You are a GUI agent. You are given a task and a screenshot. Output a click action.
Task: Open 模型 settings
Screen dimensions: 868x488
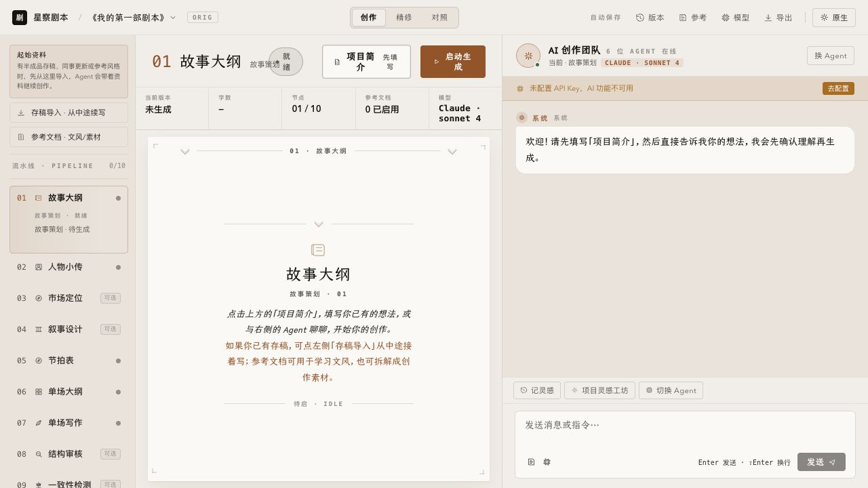pos(736,18)
